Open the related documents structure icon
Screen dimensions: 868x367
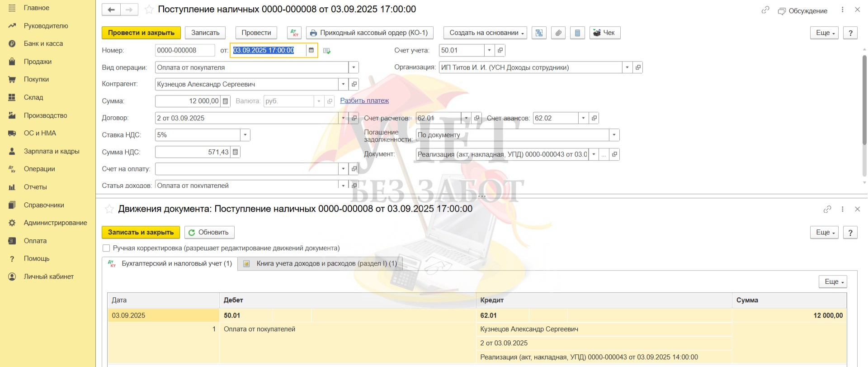pyautogui.click(x=539, y=33)
